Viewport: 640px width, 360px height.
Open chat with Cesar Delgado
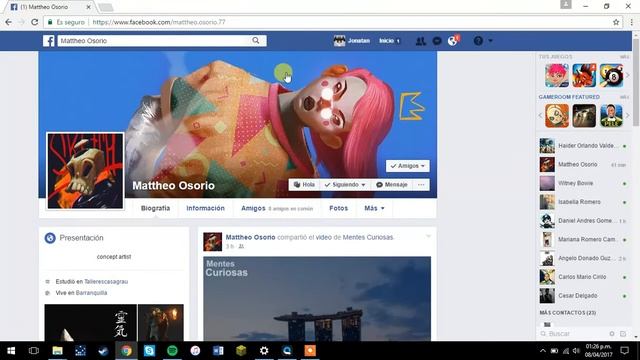pyautogui.click(x=584, y=296)
